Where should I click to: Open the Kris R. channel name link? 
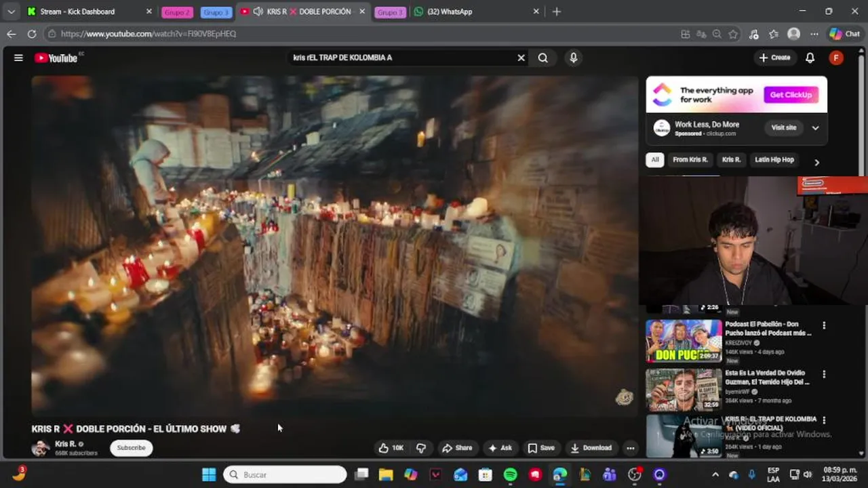pyautogui.click(x=65, y=444)
